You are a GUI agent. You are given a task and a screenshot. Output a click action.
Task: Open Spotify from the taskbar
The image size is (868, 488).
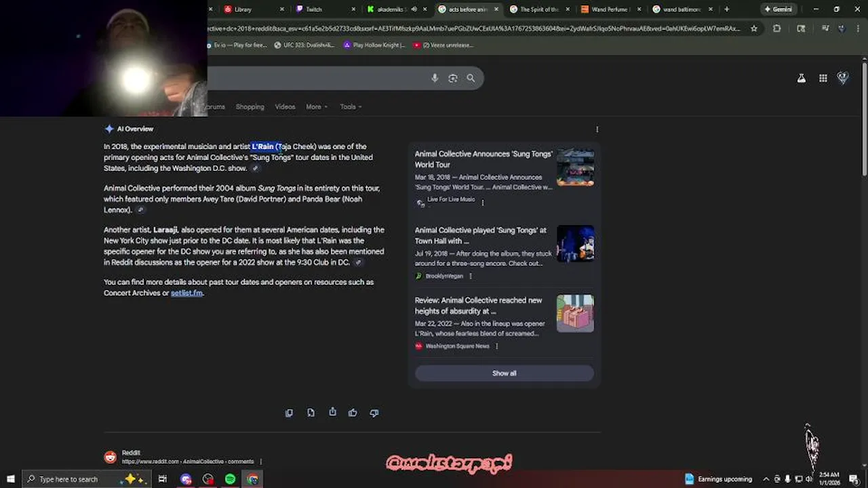pos(230,479)
